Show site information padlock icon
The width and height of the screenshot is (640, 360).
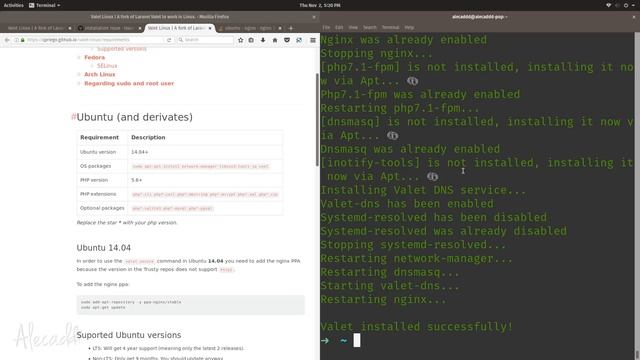click(x=22, y=40)
